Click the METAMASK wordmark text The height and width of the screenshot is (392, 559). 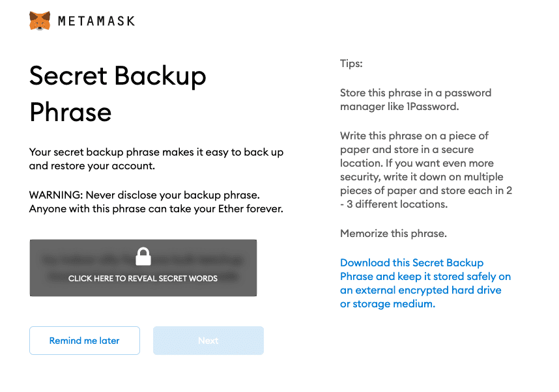pyautogui.click(x=96, y=21)
